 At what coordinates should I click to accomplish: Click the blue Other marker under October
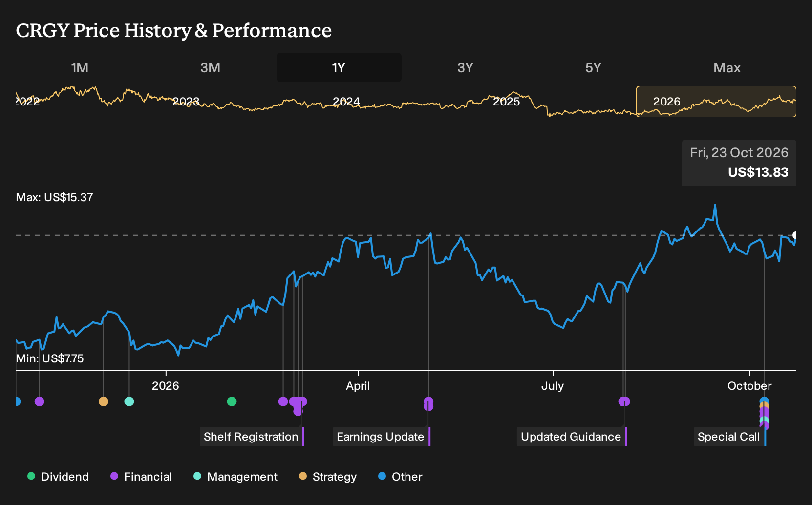[x=764, y=401]
